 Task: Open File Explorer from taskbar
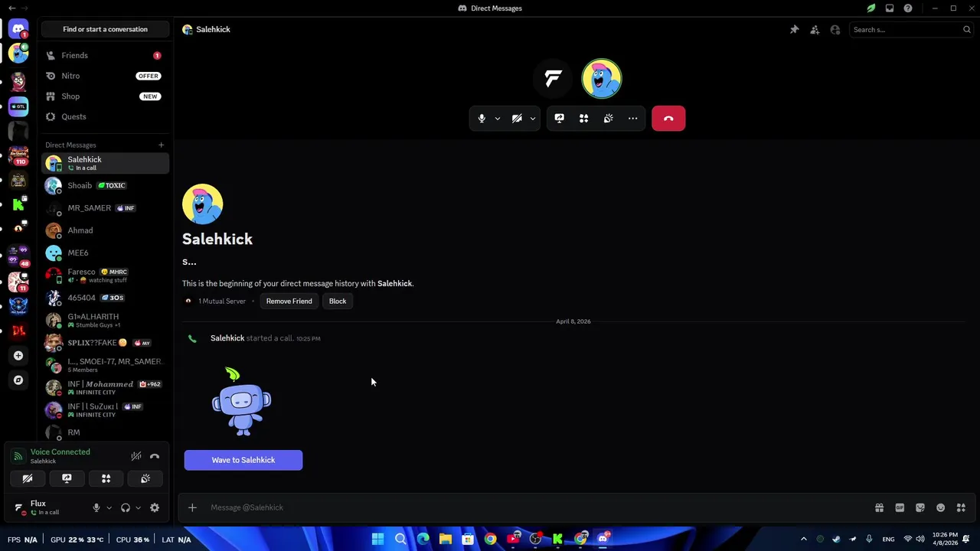[x=445, y=540]
